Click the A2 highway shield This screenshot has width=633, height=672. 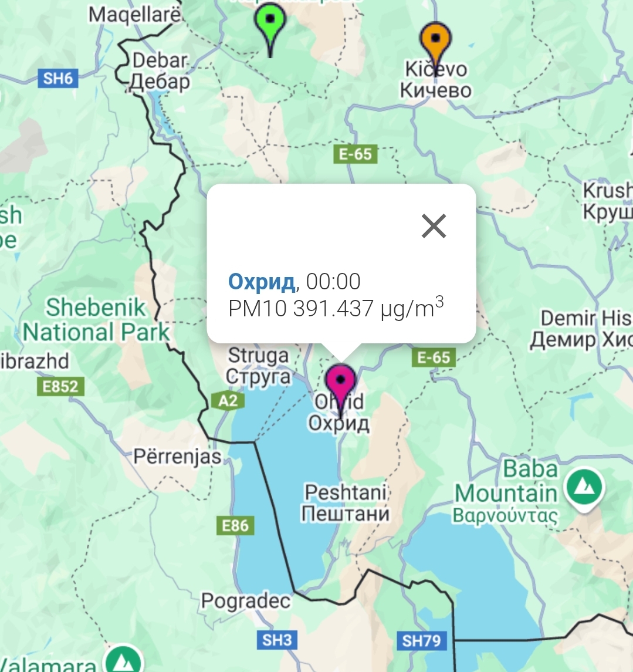tap(228, 401)
